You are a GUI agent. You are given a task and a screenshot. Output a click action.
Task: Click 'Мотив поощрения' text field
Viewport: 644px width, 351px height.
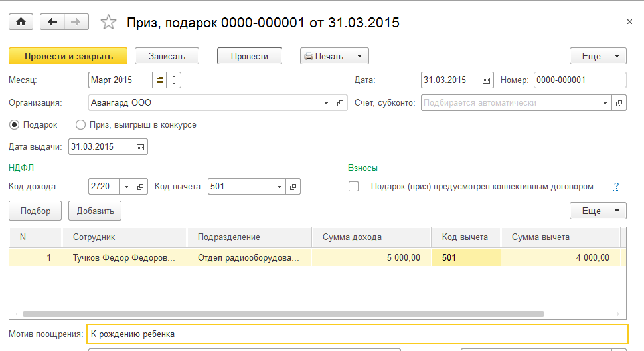point(357,334)
